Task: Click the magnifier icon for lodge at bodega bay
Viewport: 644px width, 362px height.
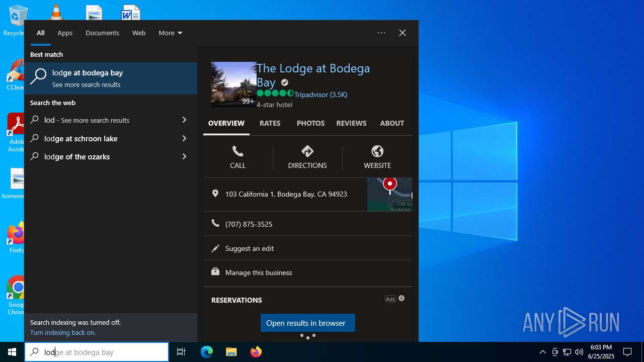Action: pyautogui.click(x=38, y=76)
